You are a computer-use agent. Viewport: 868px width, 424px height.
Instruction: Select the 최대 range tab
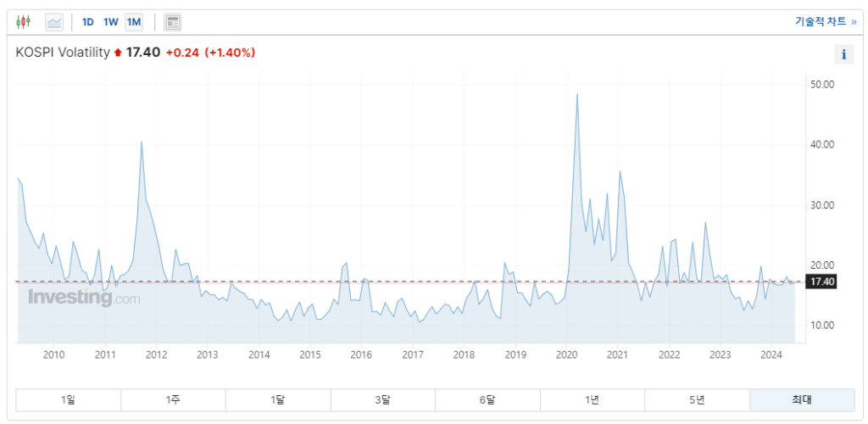click(802, 399)
